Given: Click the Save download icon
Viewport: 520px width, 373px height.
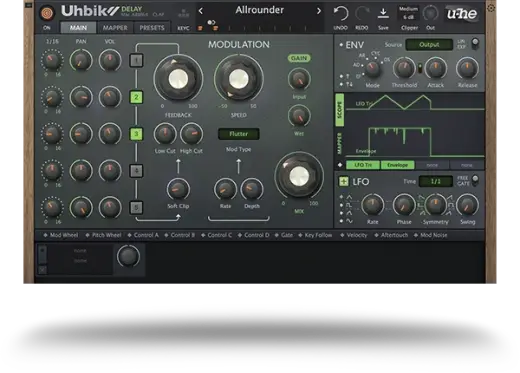Looking at the screenshot, I should pos(383,13).
